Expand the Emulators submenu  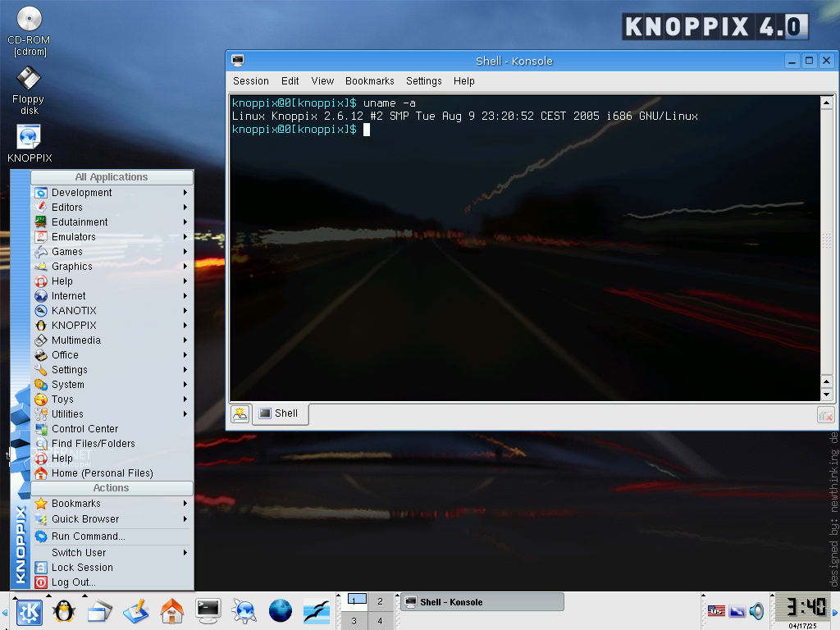click(x=112, y=237)
